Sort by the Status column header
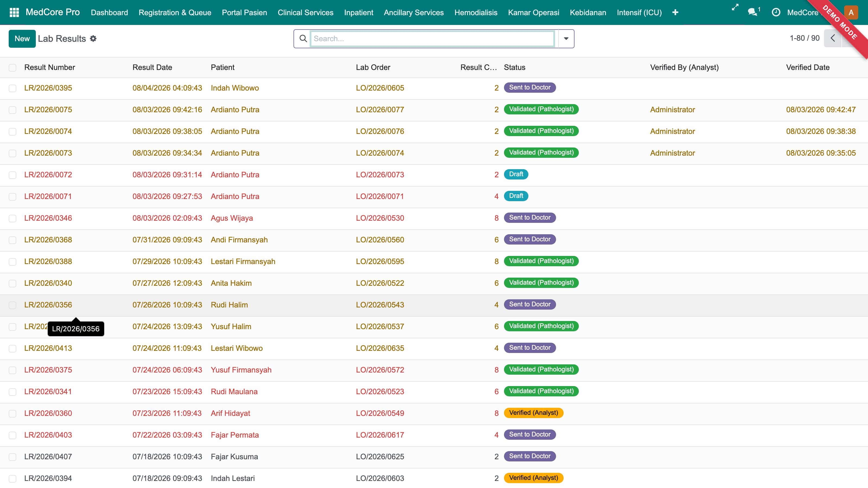Screen dimensions: 868x488 (515, 67)
